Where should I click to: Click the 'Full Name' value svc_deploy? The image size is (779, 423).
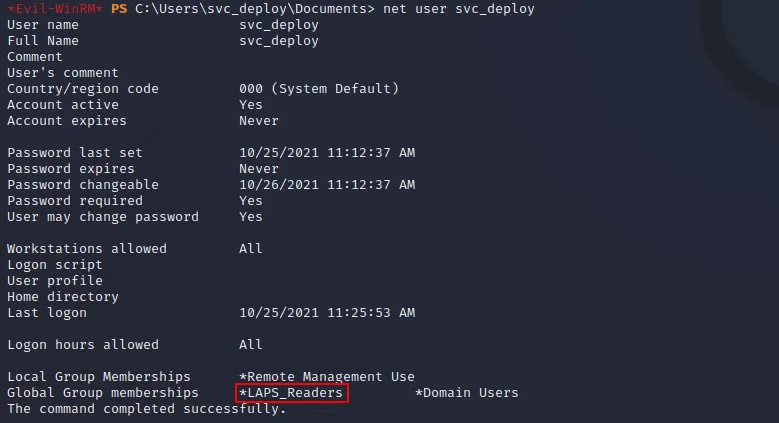point(279,41)
